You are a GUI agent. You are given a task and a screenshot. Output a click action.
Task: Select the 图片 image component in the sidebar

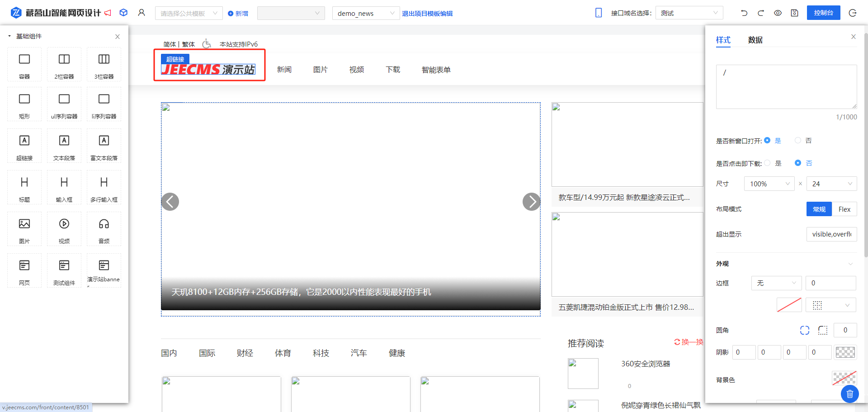24,229
